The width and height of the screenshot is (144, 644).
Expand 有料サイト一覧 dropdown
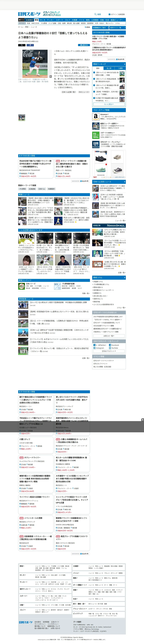(x=118, y=28)
